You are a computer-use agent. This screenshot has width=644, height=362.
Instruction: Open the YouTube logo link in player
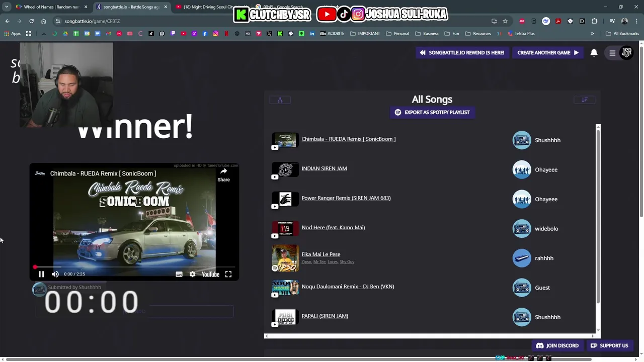210,274
